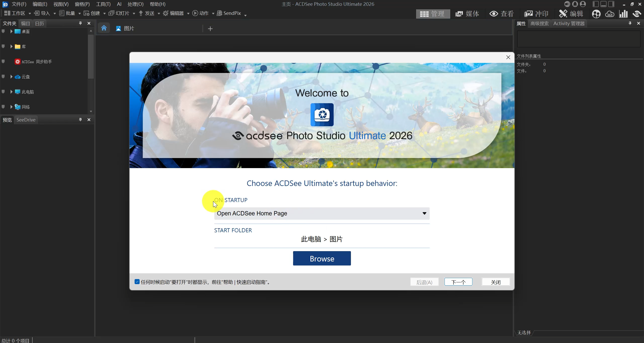This screenshot has width=644, height=343.
Task: Uncheck the show quick start guide checkbox
Action: click(x=137, y=282)
